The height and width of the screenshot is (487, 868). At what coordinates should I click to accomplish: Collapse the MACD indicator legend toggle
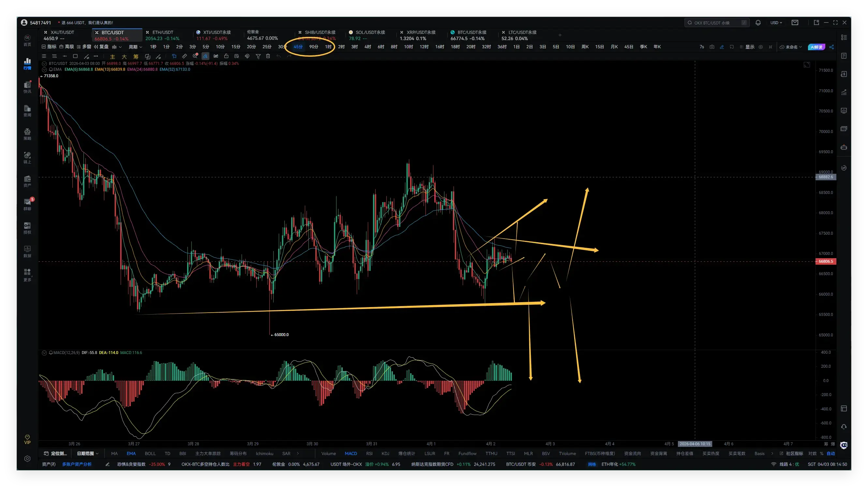pyautogui.click(x=44, y=353)
